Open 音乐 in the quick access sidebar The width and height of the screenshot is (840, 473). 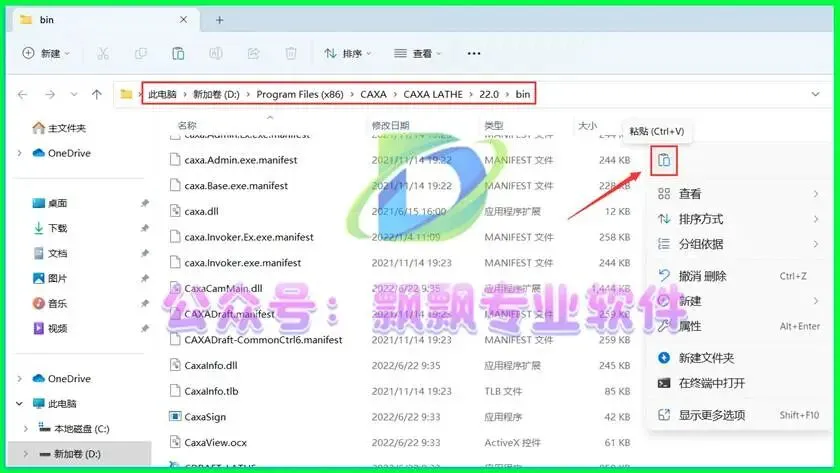click(x=50, y=304)
